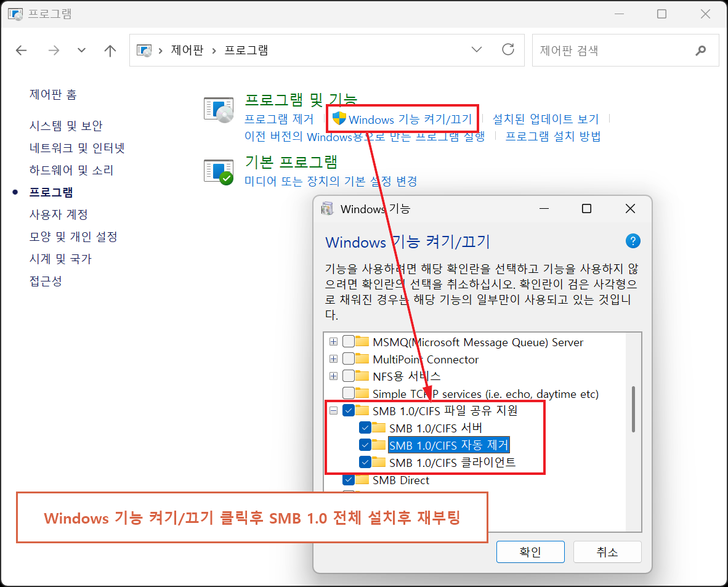Check the Simple TCPIP services checkbox
Image resolution: width=728 pixels, height=587 pixels.
pos(349,394)
